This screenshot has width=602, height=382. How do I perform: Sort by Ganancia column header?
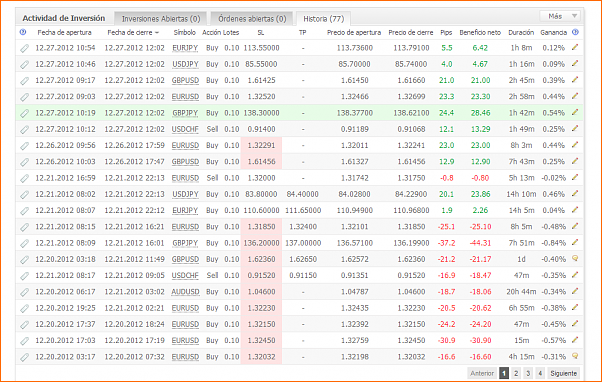coord(553,33)
